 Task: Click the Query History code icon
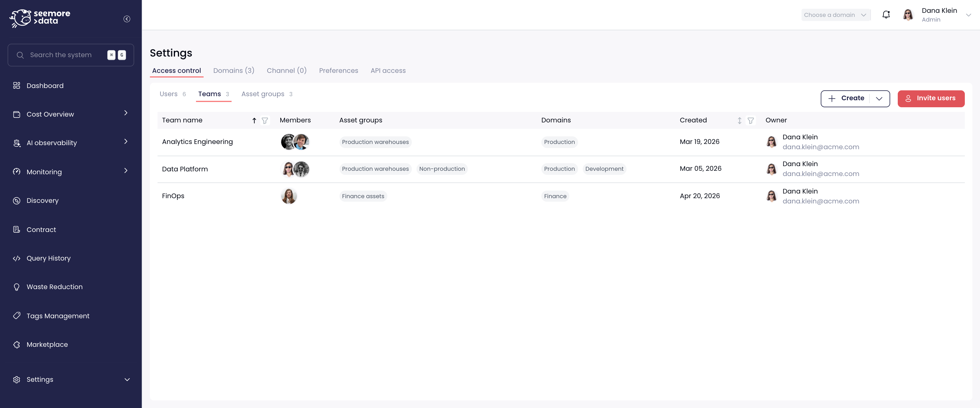pos(16,258)
